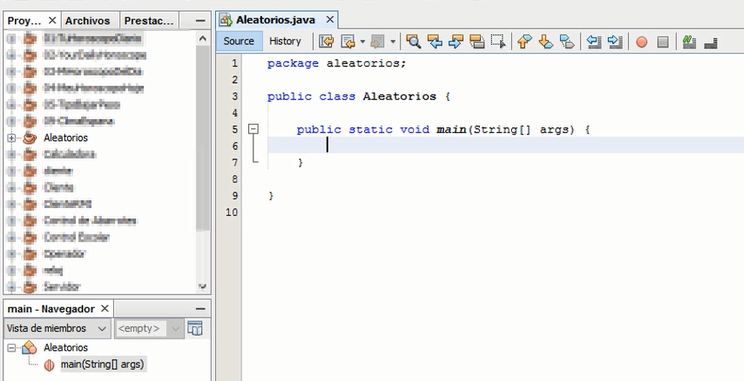Image resolution: width=744 pixels, height=381 pixels.
Task: Click the 'Aleatorios' class name in code
Action: pos(399,97)
